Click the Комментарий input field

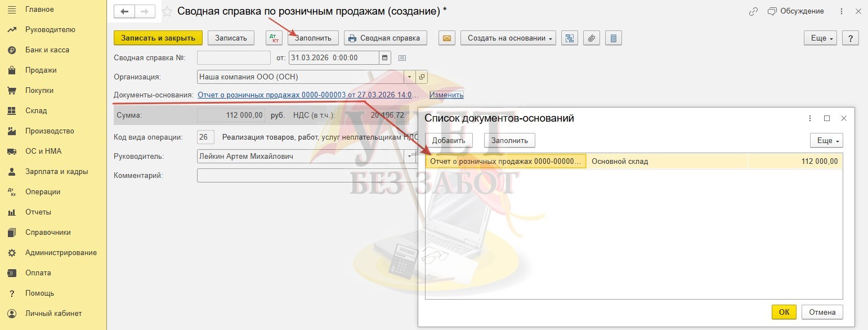pos(304,176)
